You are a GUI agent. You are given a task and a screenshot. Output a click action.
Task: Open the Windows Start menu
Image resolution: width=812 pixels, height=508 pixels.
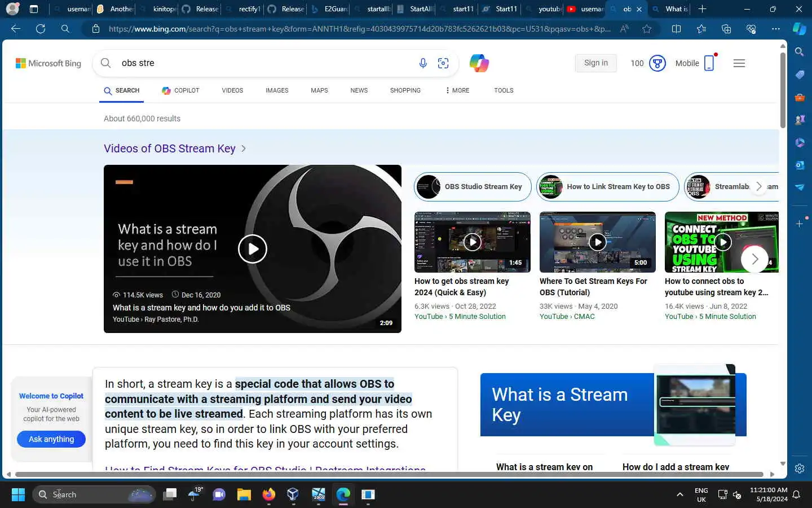point(18,494)
